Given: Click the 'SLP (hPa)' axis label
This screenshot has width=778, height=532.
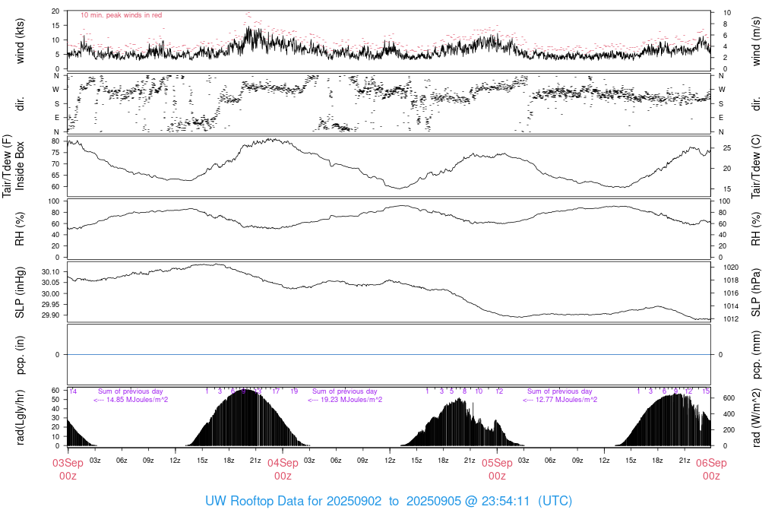Looking at the screenshot, I should (756, 293).
